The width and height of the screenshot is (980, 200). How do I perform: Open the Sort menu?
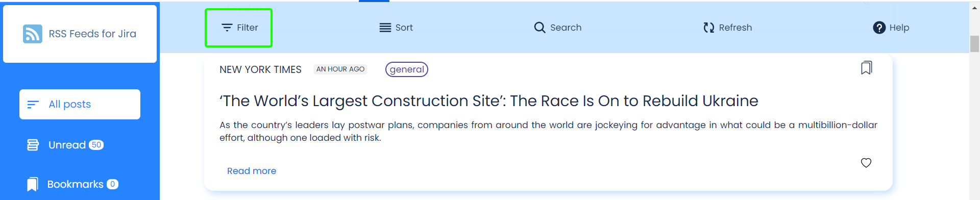[x=396, y=28]
